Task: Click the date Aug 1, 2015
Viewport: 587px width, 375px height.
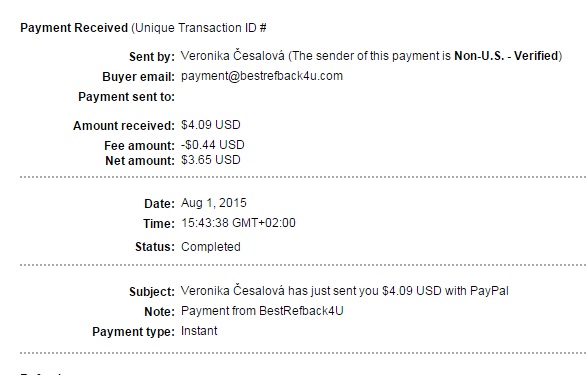Action: pyautogui.click(x=214, y=203)
